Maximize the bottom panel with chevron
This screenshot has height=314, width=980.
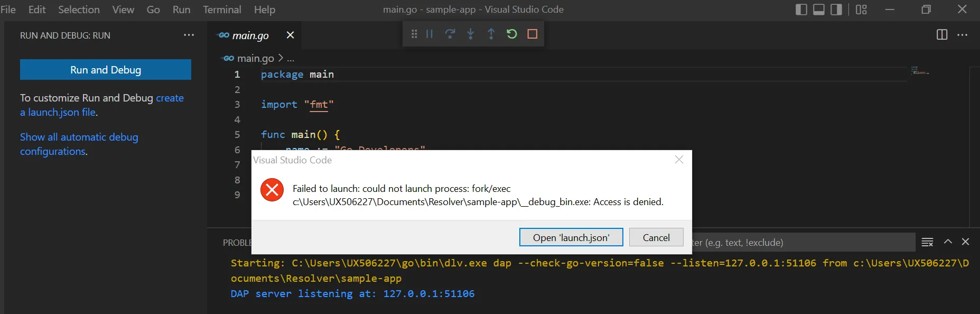click(948, 242)
